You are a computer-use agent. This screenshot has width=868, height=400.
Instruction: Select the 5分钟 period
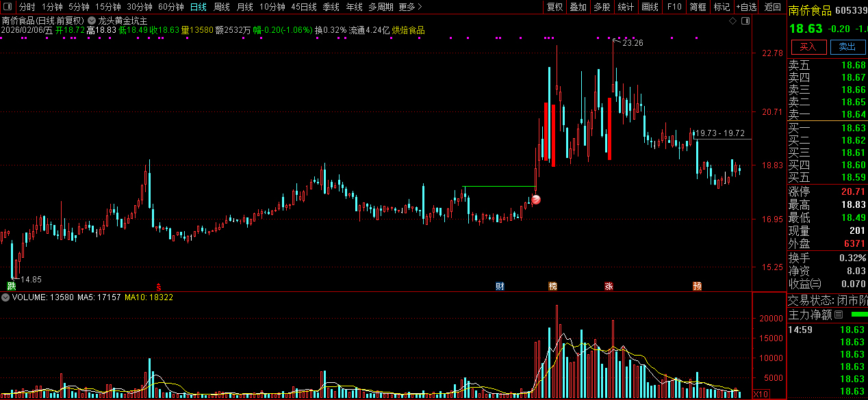78,7
